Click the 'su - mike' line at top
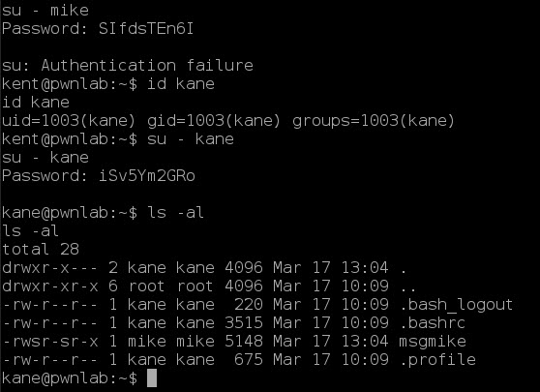This screenshot has height=392, width=540. point(45,11)
